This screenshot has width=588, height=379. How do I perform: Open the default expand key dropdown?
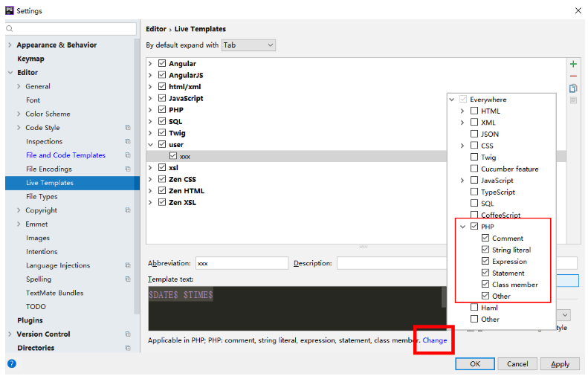coord(248,45)
